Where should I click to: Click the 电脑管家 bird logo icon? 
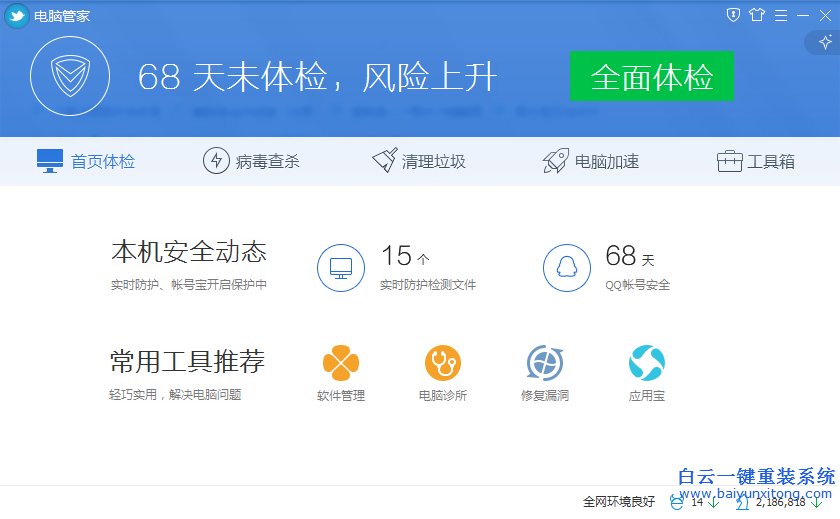coord(17,16)
